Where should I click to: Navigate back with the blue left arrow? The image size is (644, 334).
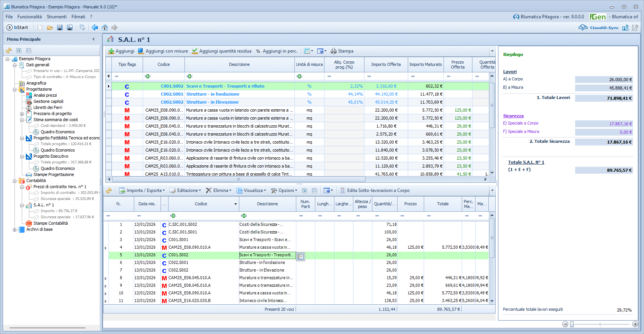(x=95, y=27)
